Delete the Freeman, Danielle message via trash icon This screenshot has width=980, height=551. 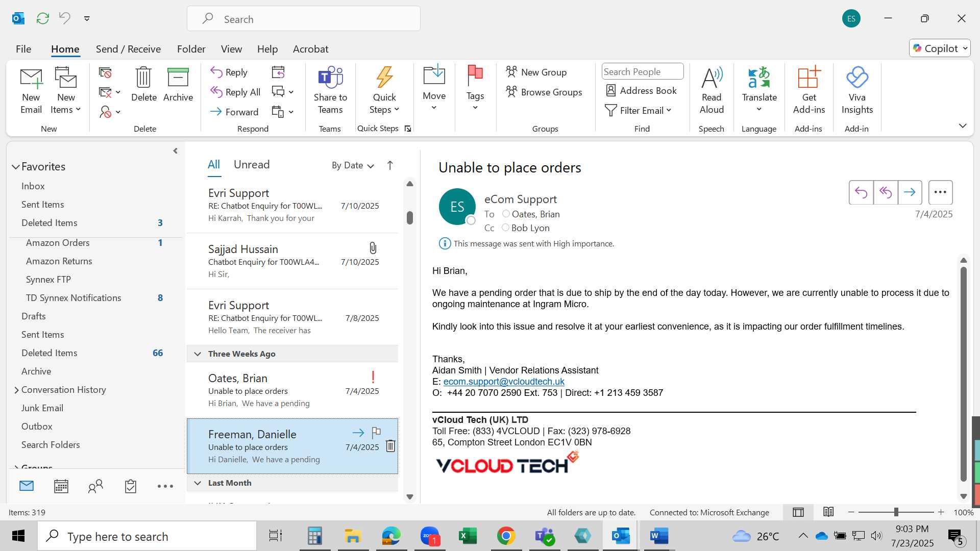click(390, 446)
